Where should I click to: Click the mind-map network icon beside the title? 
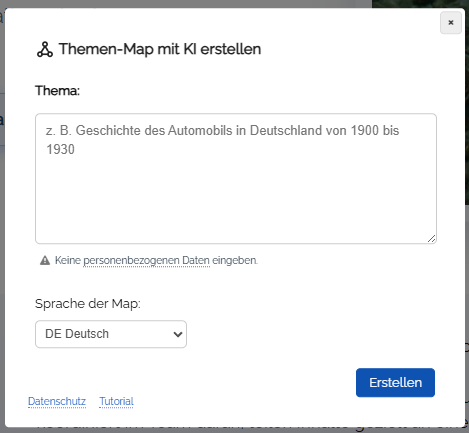45,50
